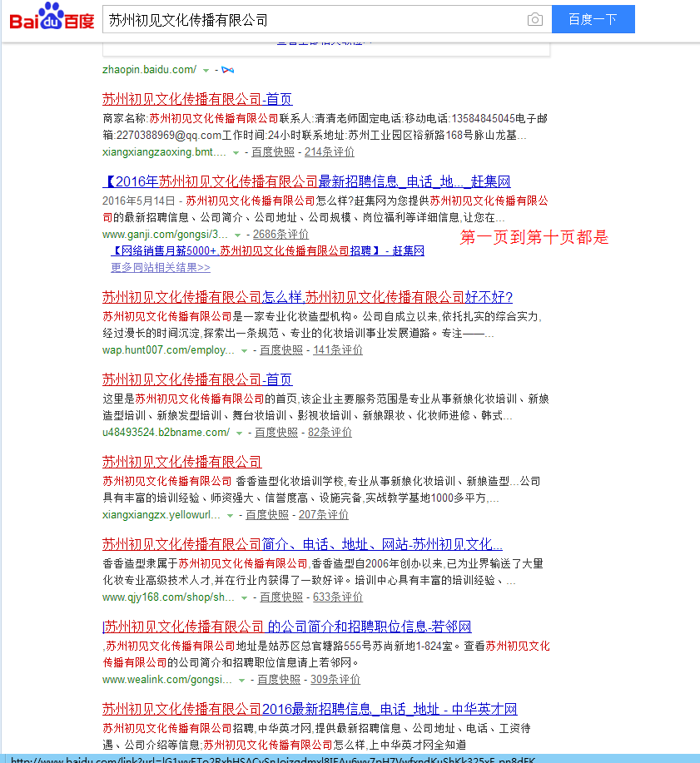
Task: Open 214条评价 reviews link
Action: click(329, 151)
